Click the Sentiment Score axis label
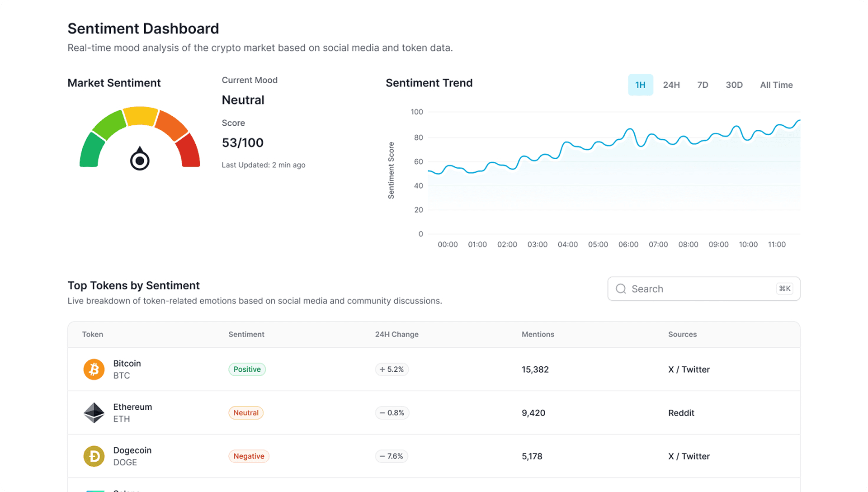Image resolution: width=868 pixels, height=492 pixels. pyautogui.click(x=391, y=170)
